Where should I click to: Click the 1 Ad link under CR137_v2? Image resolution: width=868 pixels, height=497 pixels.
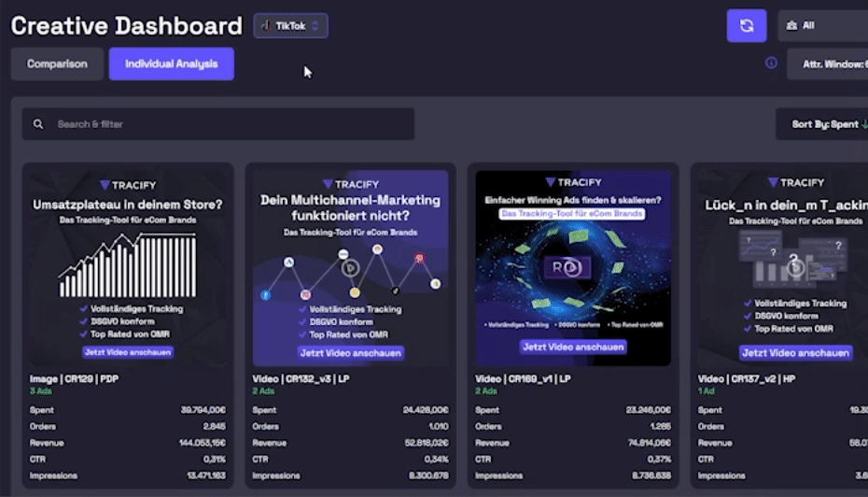pos(706,391)
